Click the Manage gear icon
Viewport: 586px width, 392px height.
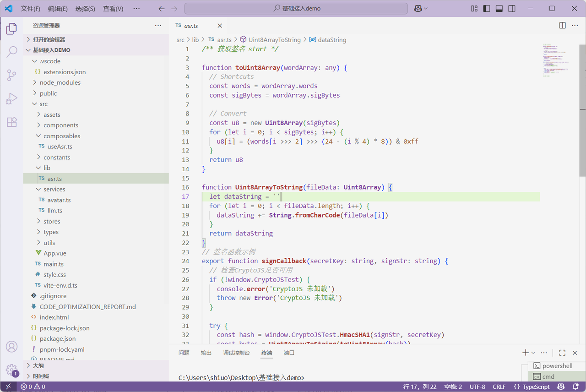[11, 370]
